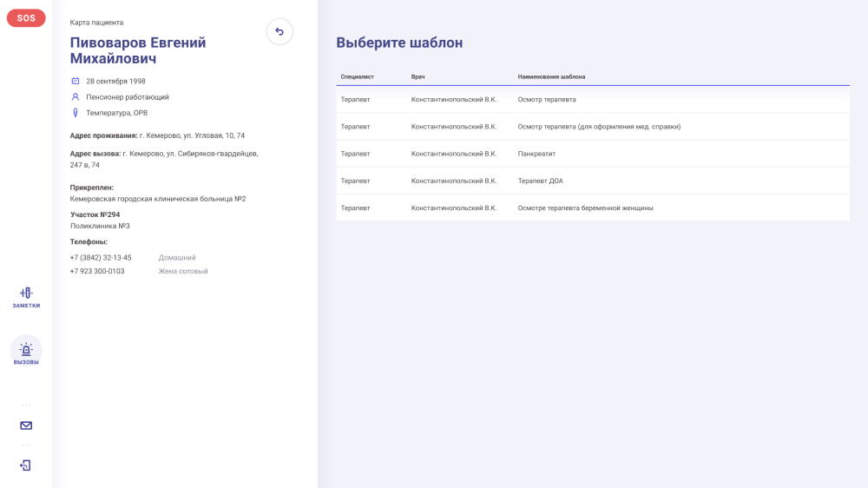Click the mobile number +7 923 300-0103
Viewport: 868px width, 488px height.
click(97, 271)
